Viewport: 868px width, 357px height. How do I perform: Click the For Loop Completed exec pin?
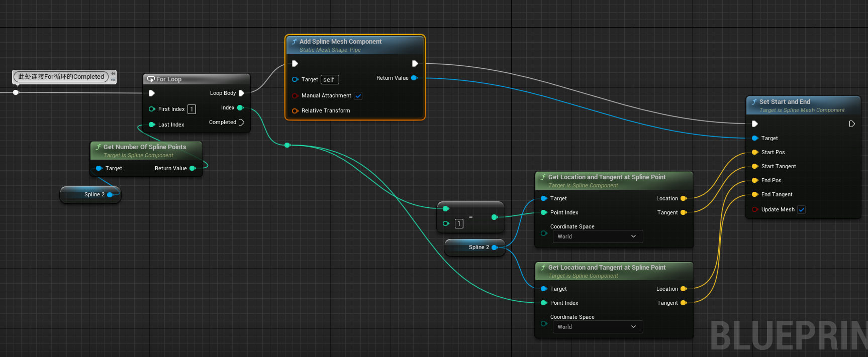click(241, 122)
